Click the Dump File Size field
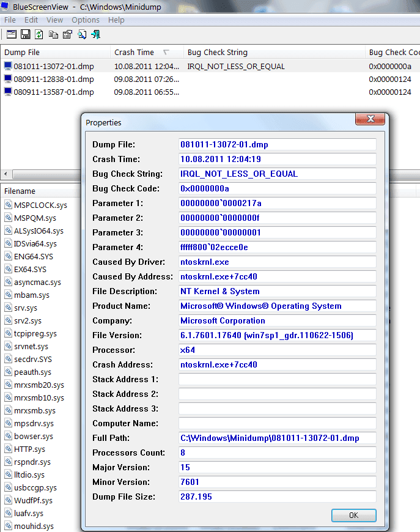This screenshot has height=532, width=420. point(277,497)
